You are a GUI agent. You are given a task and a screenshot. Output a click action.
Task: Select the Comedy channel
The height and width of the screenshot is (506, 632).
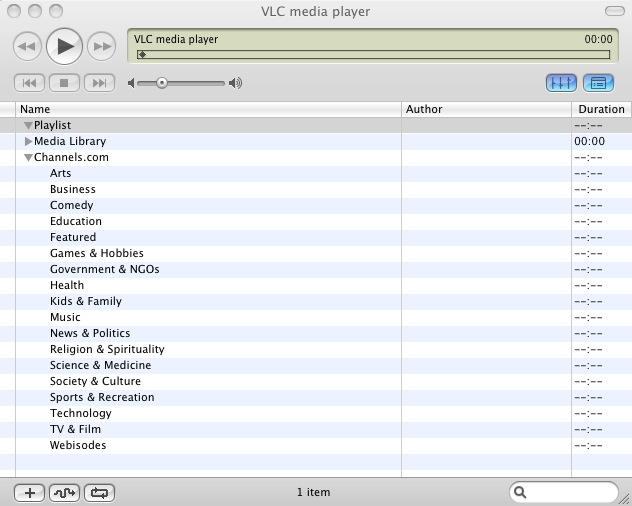72,205
